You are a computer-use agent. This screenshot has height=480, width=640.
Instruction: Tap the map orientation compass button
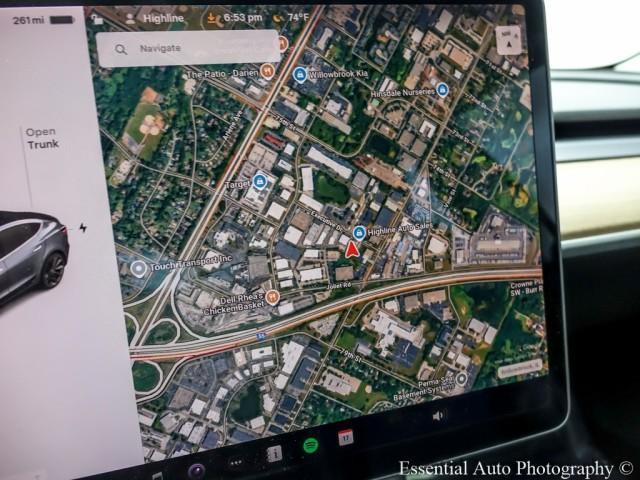pos(508,41)
